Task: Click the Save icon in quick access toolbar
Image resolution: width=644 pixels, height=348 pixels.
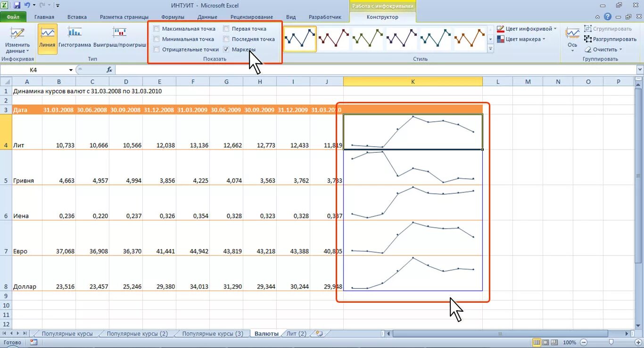Action: pos(17,5)
